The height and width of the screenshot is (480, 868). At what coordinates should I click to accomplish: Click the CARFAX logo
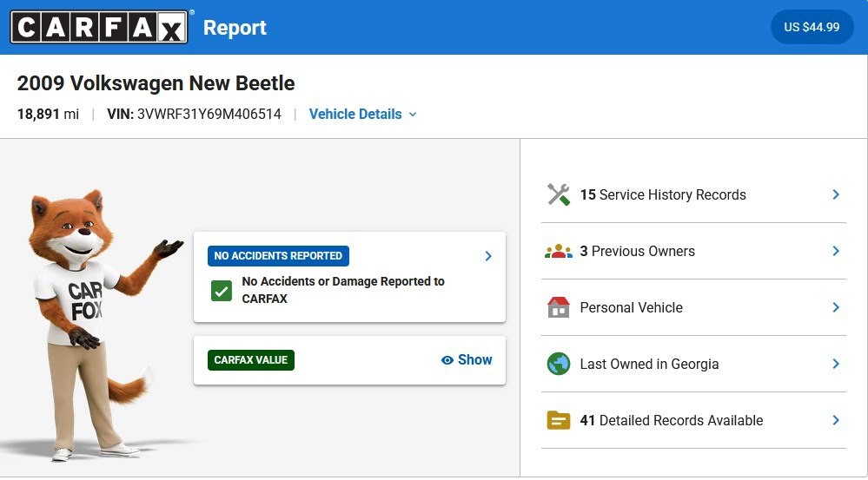[99, 27]
